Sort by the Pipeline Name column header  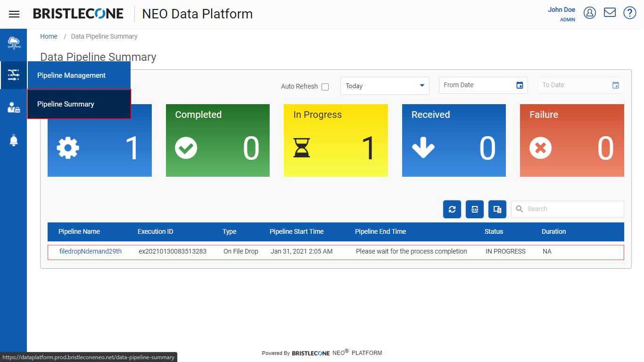coord(79,231)
